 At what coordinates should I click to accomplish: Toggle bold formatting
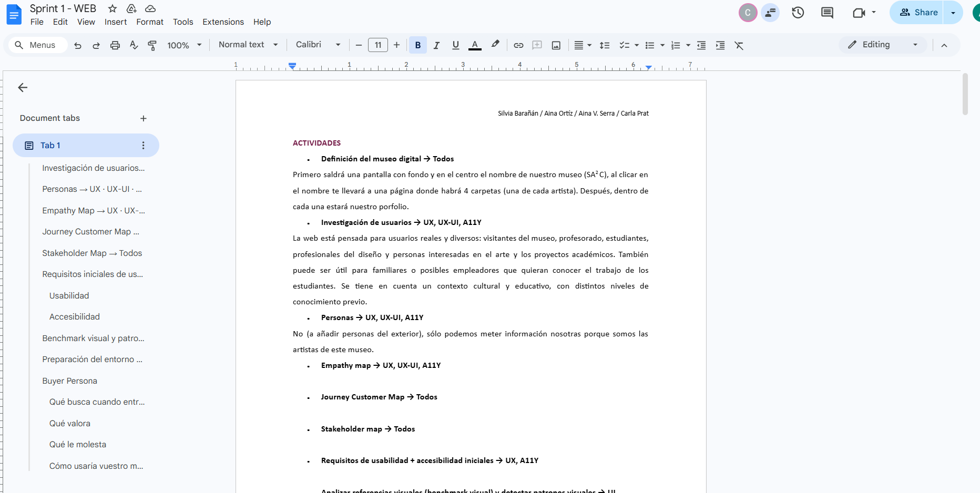[x=418, y=45]
